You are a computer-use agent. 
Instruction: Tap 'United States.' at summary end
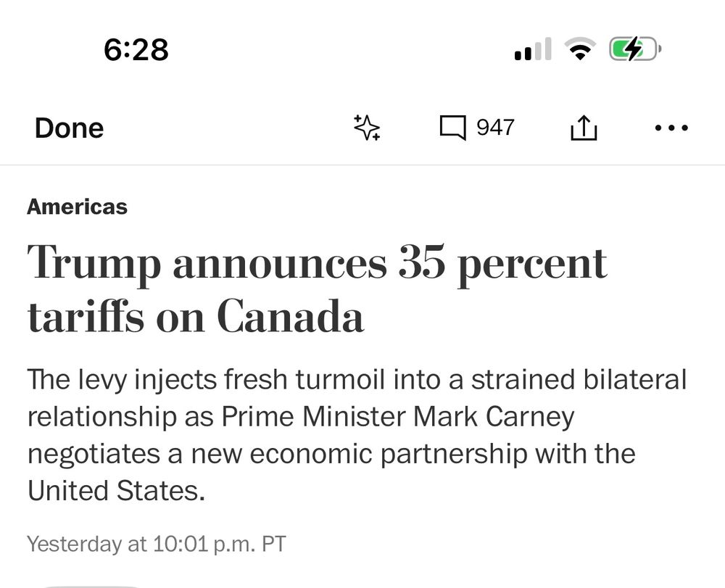point(116,491)
